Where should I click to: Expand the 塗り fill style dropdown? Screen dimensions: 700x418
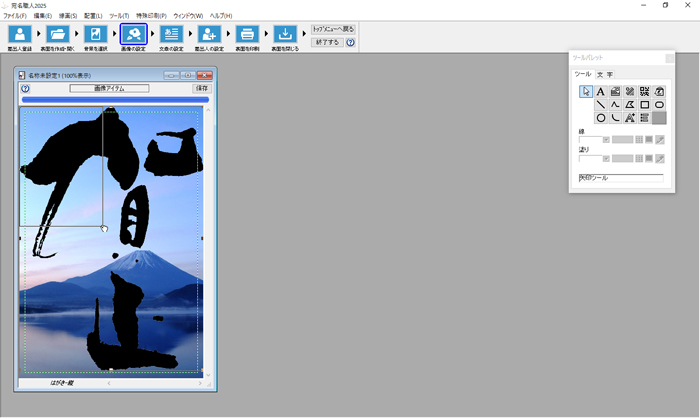606,159
